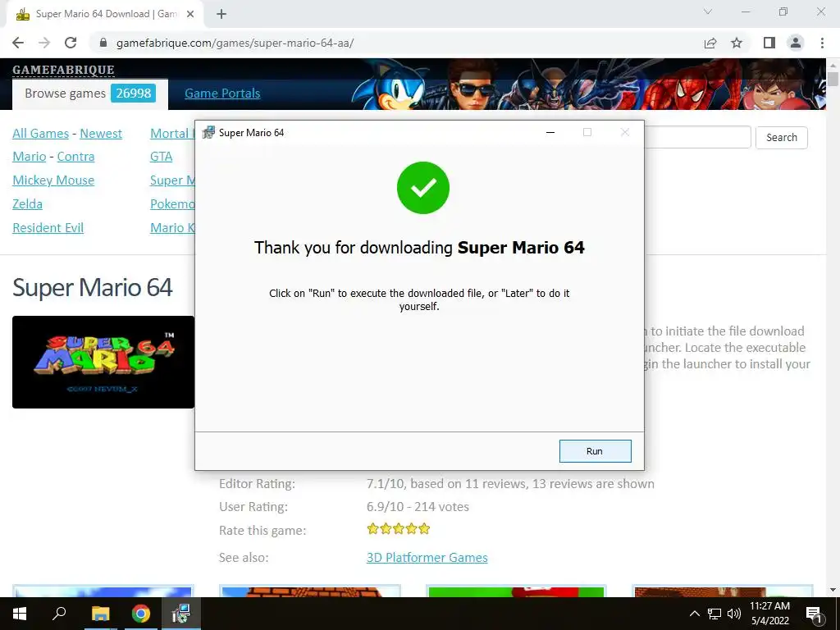The width and height of the screenshot is (840, 630).
Task: Open the Windows Start menu
Action: tap(20, 614)
